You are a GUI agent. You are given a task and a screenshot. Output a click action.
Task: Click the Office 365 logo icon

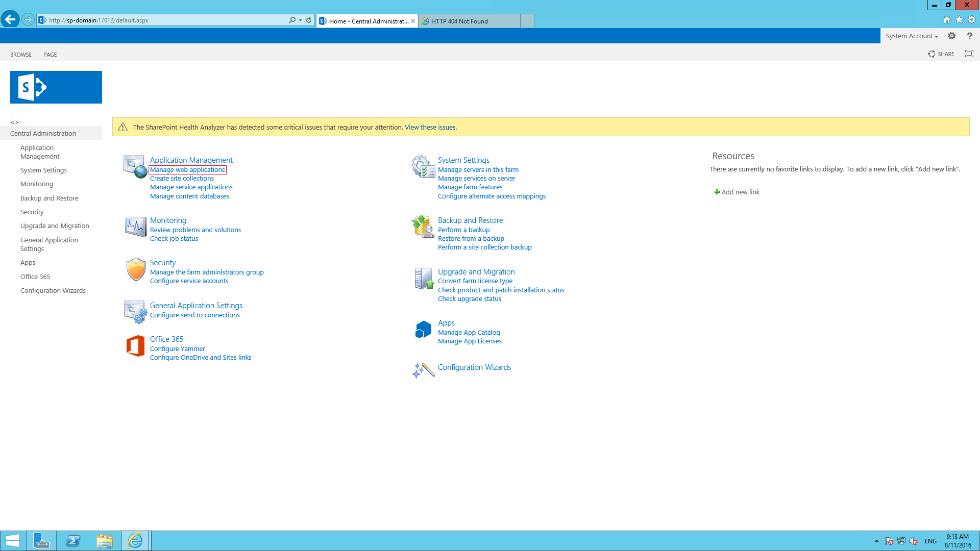pos(135,345)
